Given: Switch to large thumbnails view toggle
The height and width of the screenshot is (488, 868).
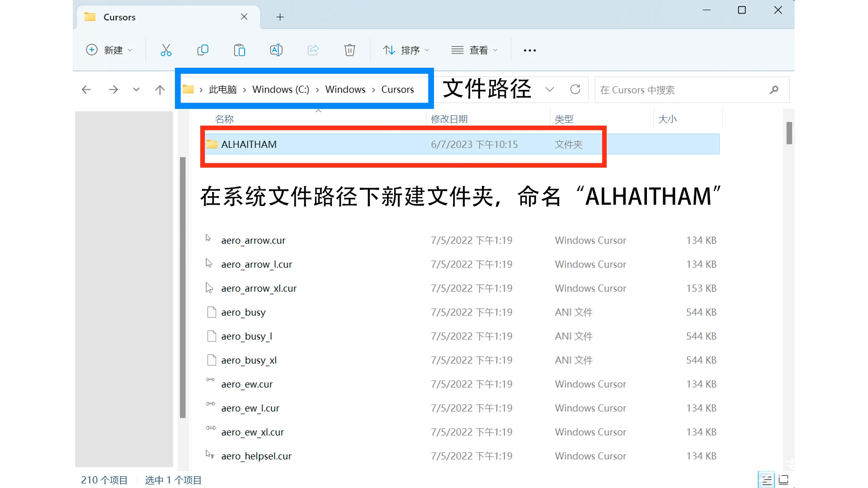Looking at the screenshot, I should (x=784, y=480).
